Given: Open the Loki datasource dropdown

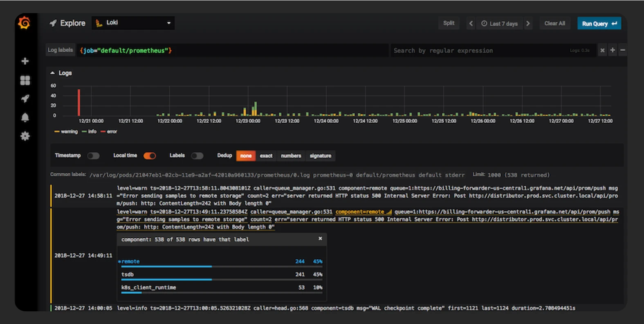Looking at the screenshot, I should coord(133,23).
